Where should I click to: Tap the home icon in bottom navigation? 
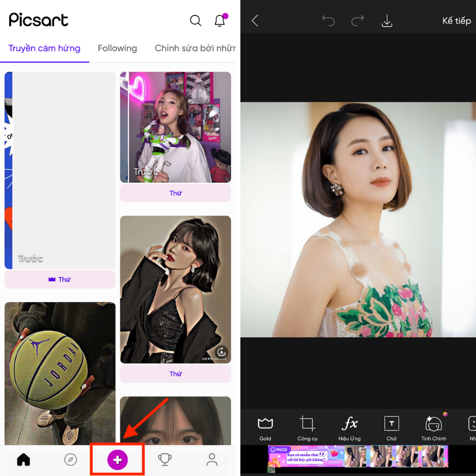(23, 459)
